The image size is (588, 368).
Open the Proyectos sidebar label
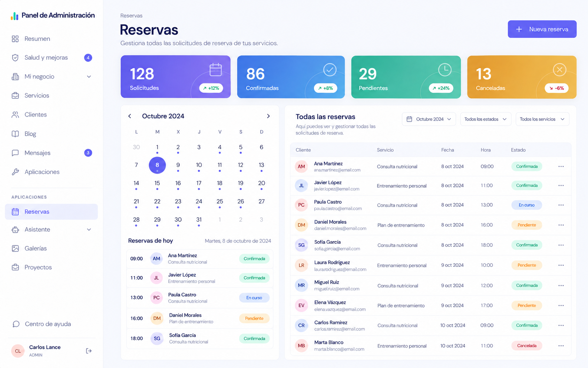[38, 267]
